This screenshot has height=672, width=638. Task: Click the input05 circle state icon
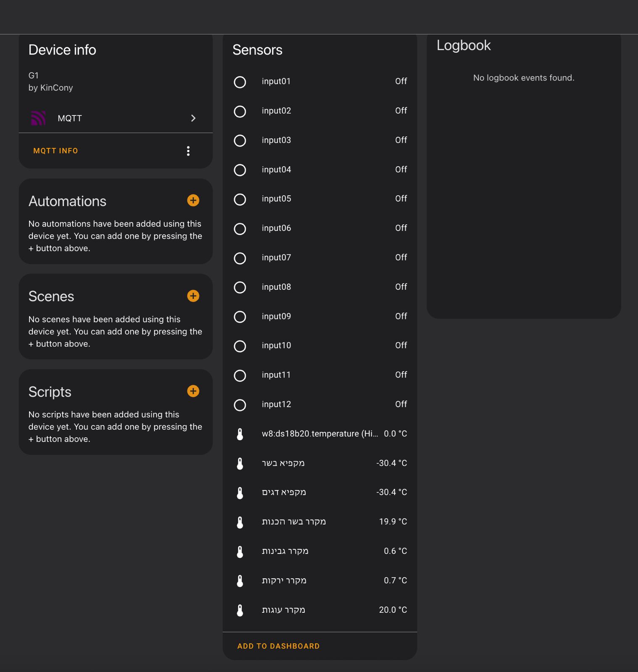240,199
